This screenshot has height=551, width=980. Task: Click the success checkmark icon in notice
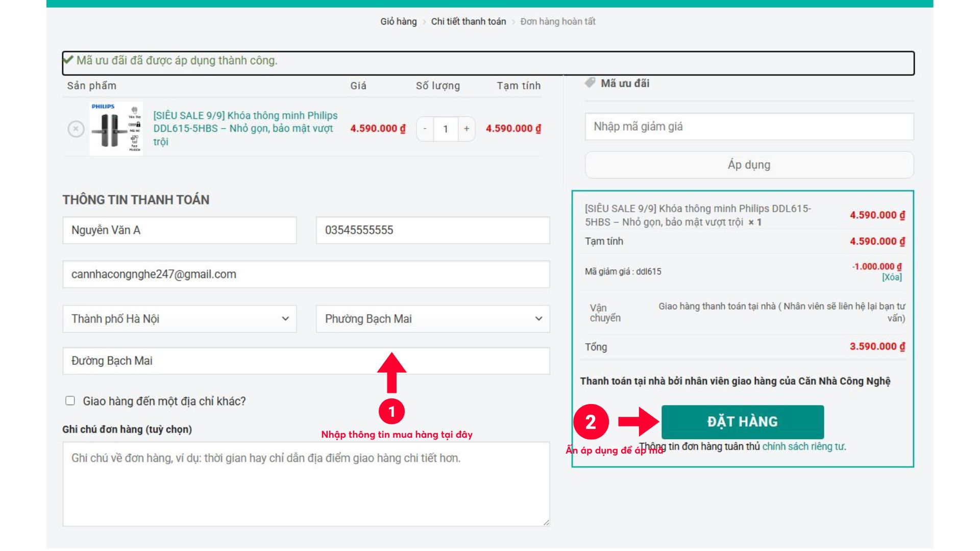coord(68,60)
